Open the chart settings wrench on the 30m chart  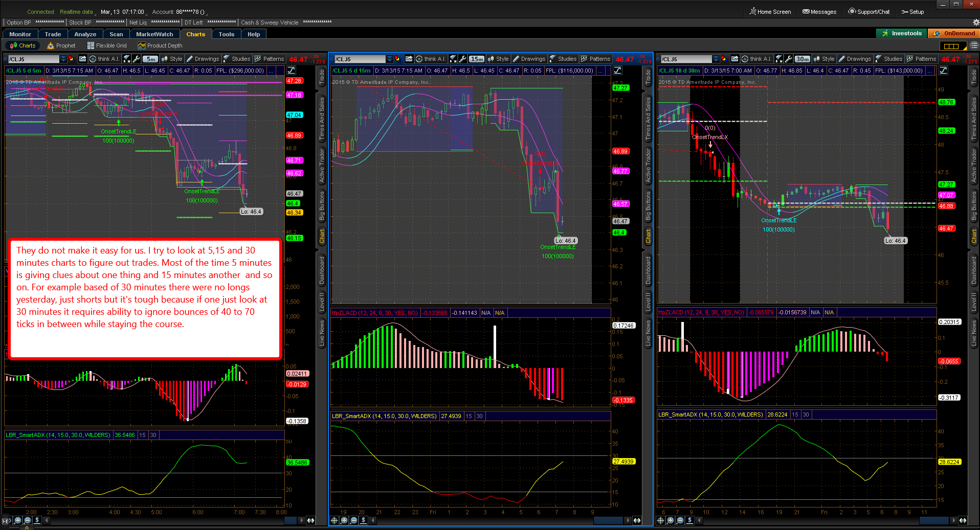click(x=789, y=59)
